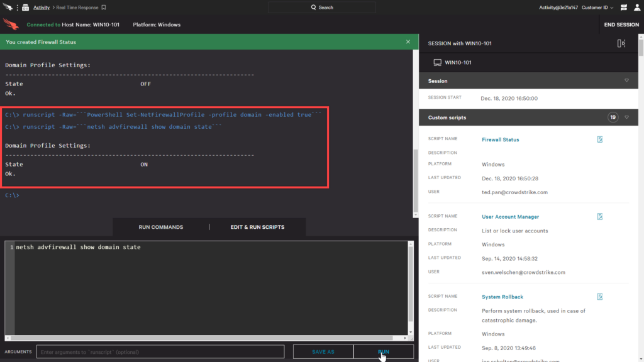Click the System Rollback last updated timestamp
Viewport: 644px width, 362px height.
tap(508, 348)
